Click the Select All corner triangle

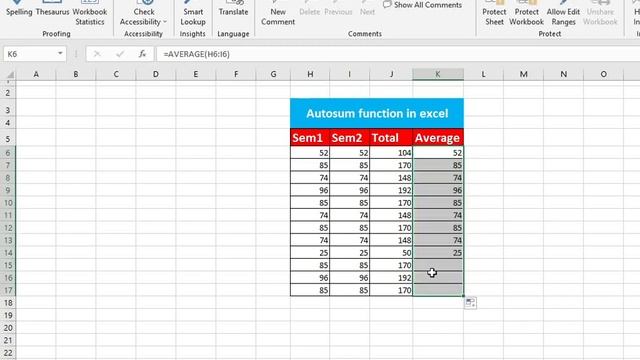(10, 74)
